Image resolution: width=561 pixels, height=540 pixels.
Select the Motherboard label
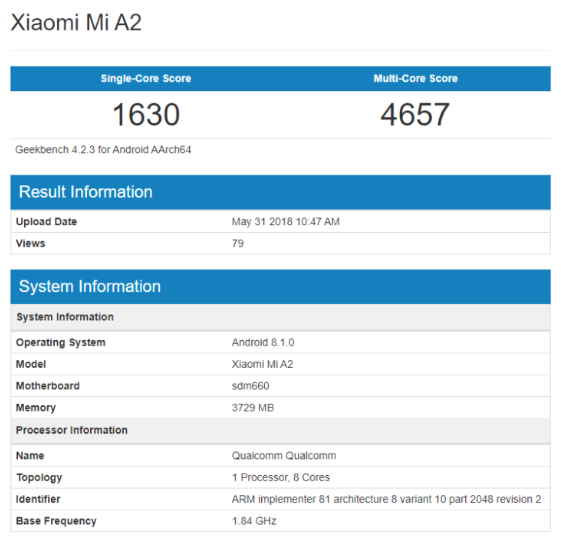48,386
